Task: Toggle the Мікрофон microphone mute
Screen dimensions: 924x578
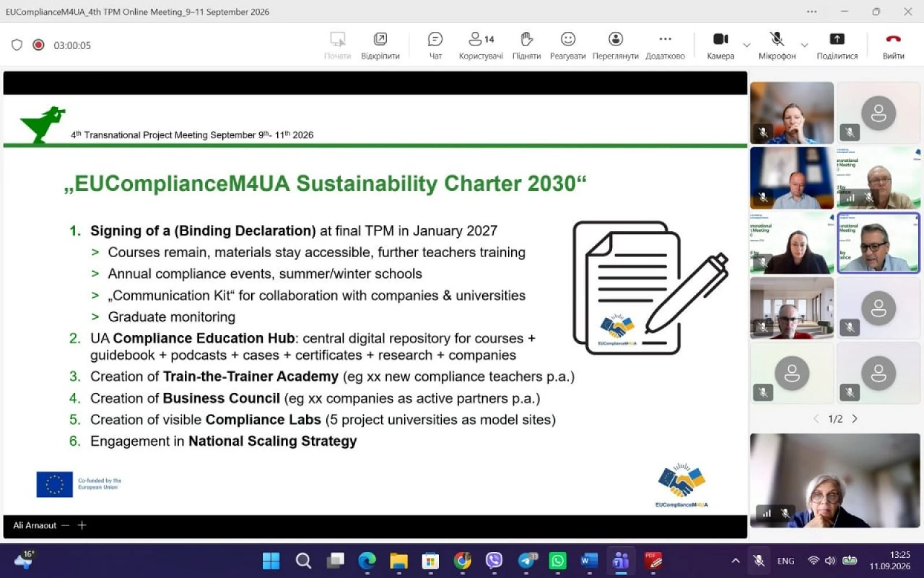Action: click(x=777, y=45)
